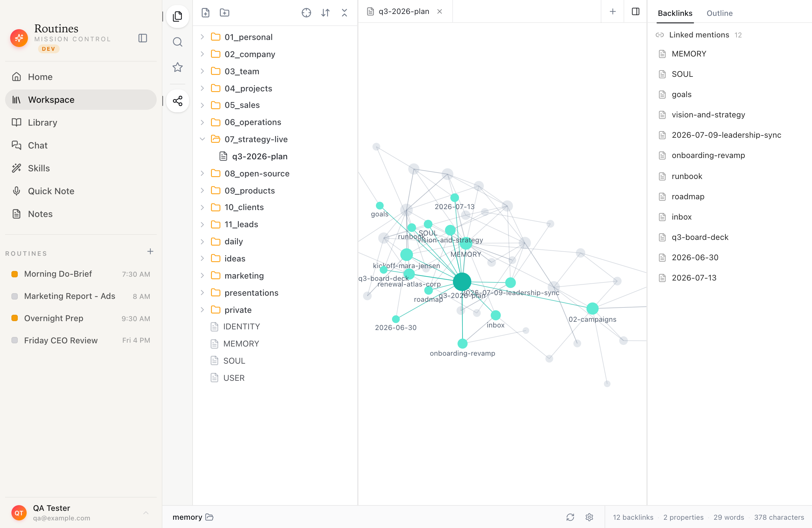Close the q3-2026-plan tab

[x=440, y=11]
